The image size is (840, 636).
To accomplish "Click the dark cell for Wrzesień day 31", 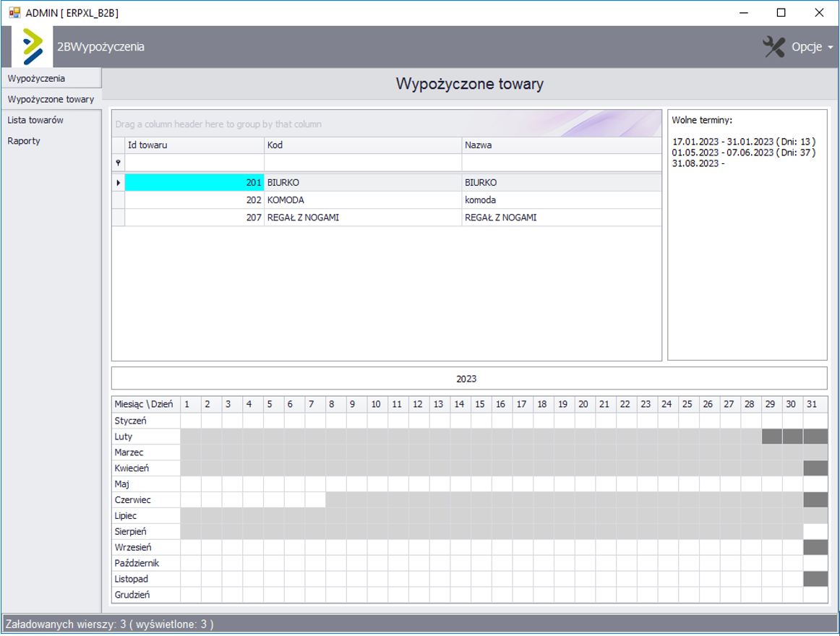I will click(815, 547).
